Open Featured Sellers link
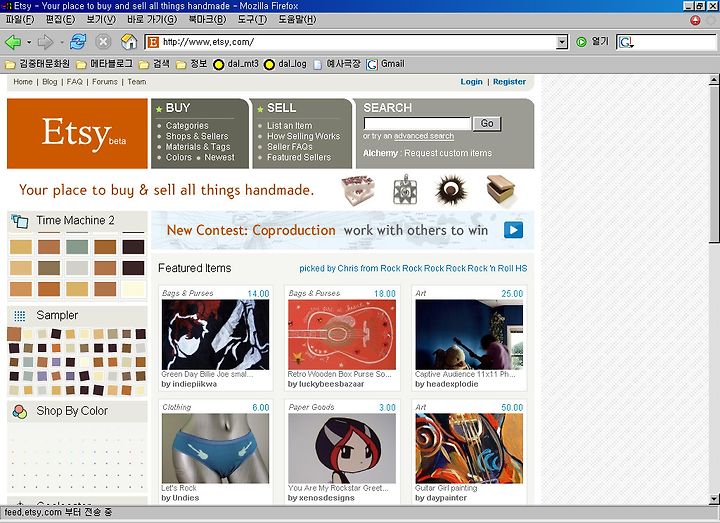Screen dimensions: 720x523 tap(299, 157)
